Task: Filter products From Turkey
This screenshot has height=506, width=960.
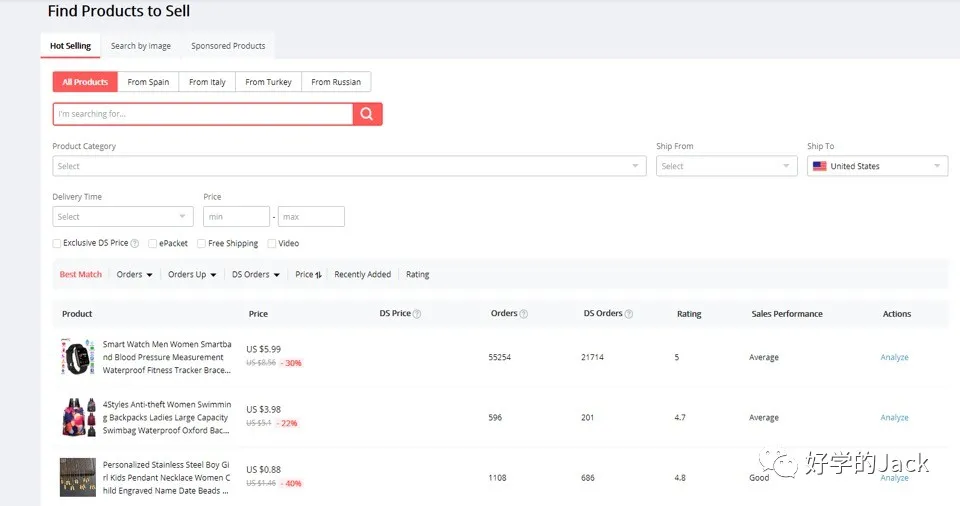Action: tap(268, 82)
